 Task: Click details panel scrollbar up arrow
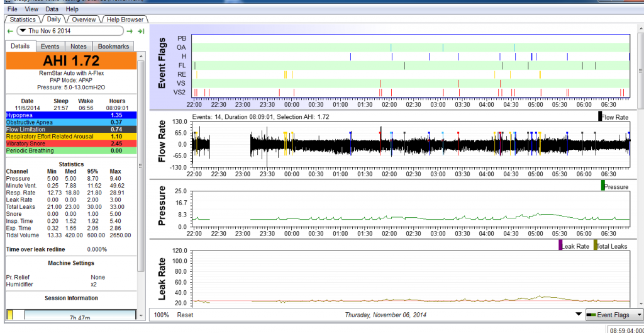click(x=142, y=55)
